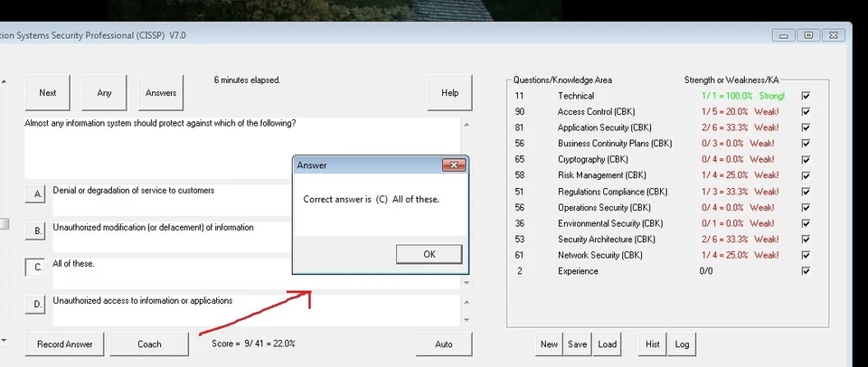This screenshot has width=868, height=367.
Task: Close the CISSP window
Action: click(833, 35)
